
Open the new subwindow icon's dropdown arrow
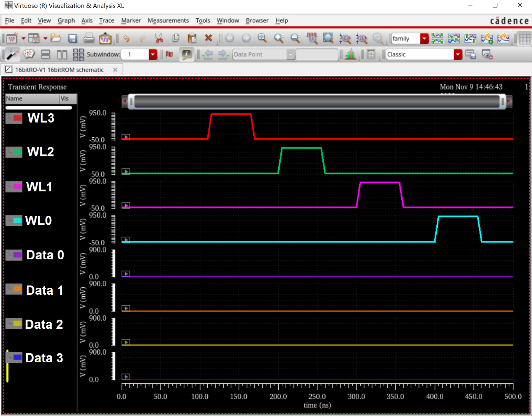click(45, 38)
